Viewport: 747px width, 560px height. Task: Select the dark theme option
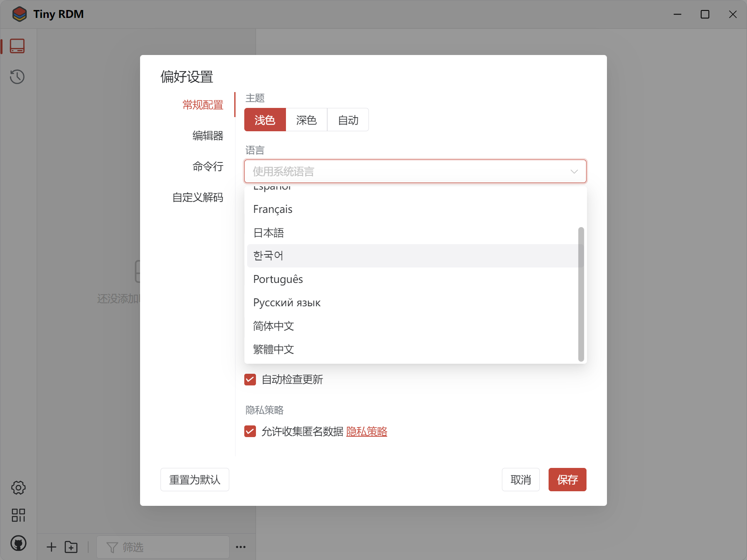click(x=306, y=120)
